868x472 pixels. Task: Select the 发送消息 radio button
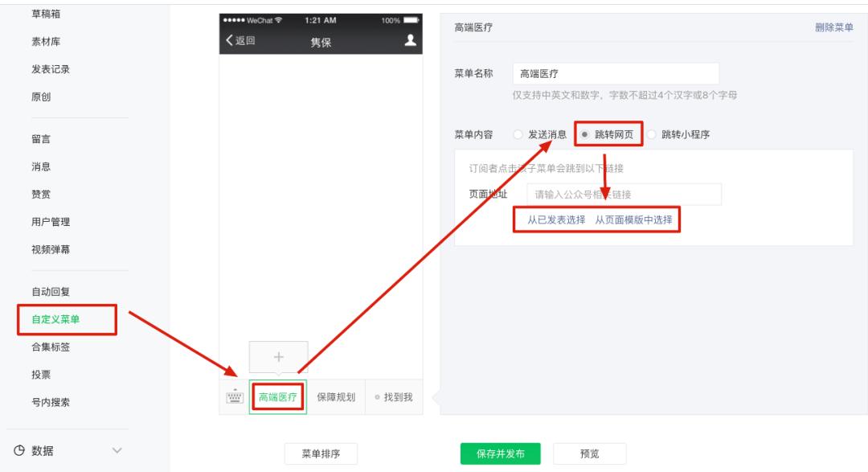(517, 136)
